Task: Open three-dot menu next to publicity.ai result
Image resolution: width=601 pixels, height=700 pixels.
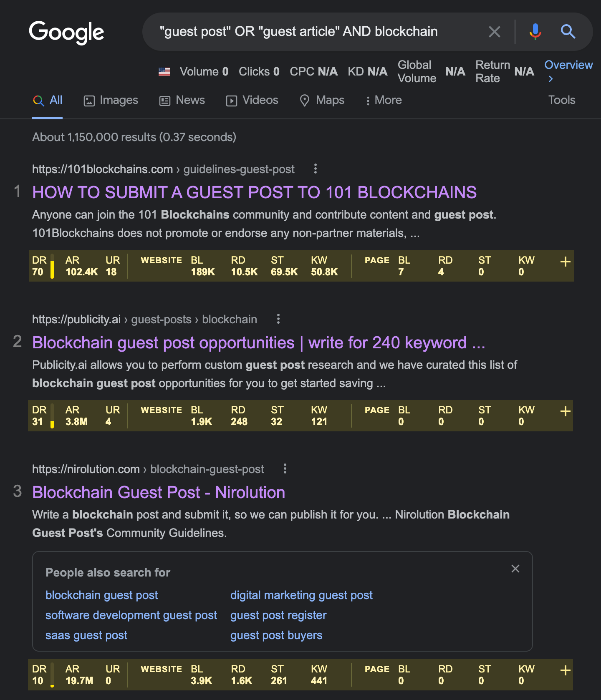Action: pyautogui.click(x=278, y=319)
